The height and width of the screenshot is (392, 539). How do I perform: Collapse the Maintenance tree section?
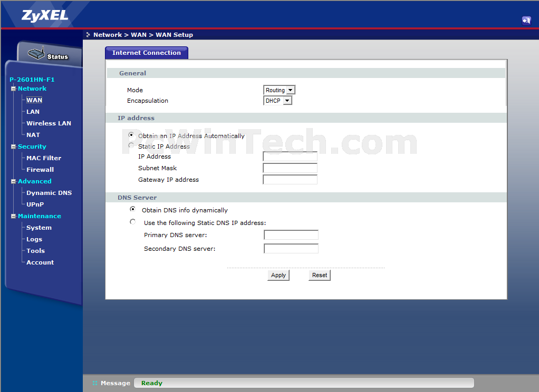(13, 216)
